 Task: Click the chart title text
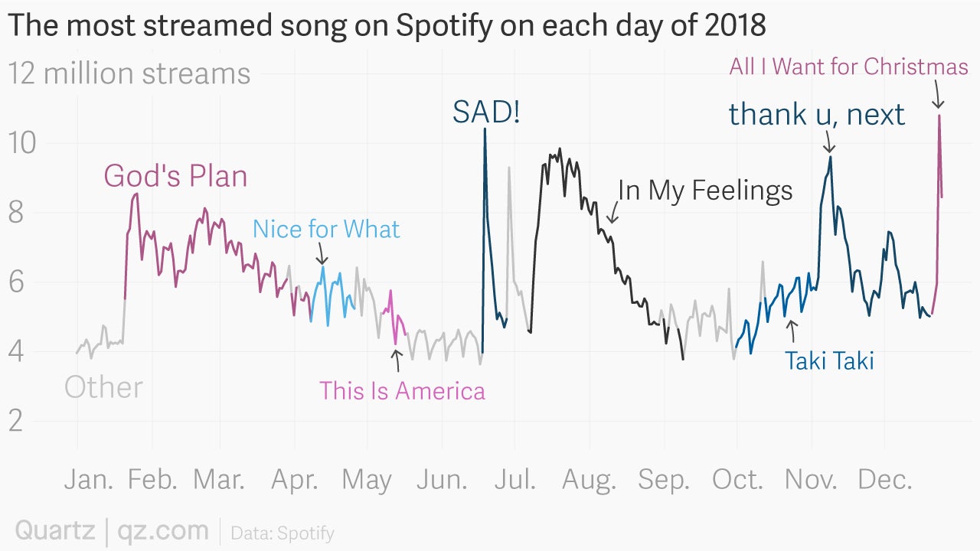point(387,26)
